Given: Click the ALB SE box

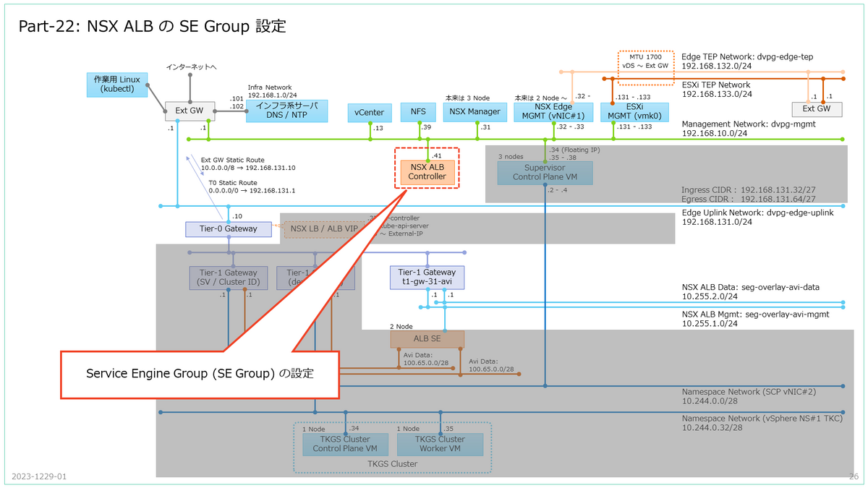Looking at the screenshot, I should (427, 339).
